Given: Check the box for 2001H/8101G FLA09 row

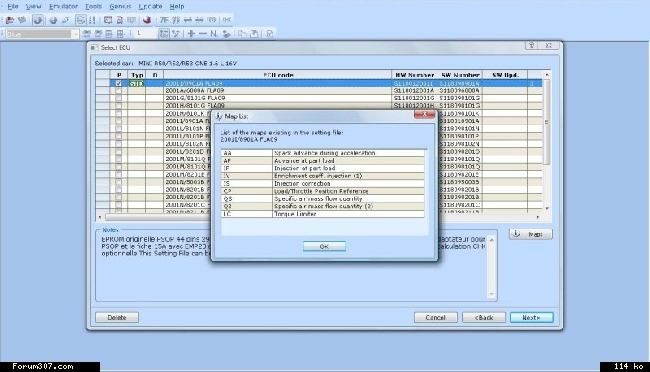Looking at the screenshot, I should pyautogui.click(x=119, y=106).
